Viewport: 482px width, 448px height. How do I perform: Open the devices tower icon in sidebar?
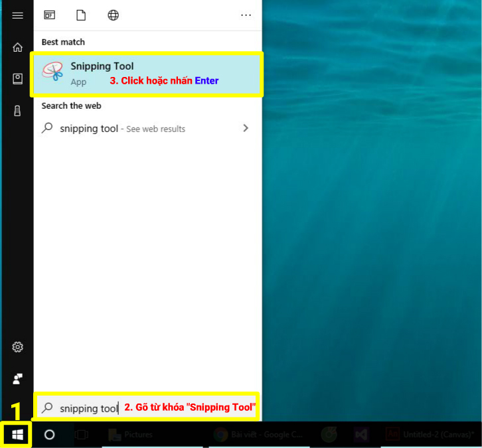point(17,111)
